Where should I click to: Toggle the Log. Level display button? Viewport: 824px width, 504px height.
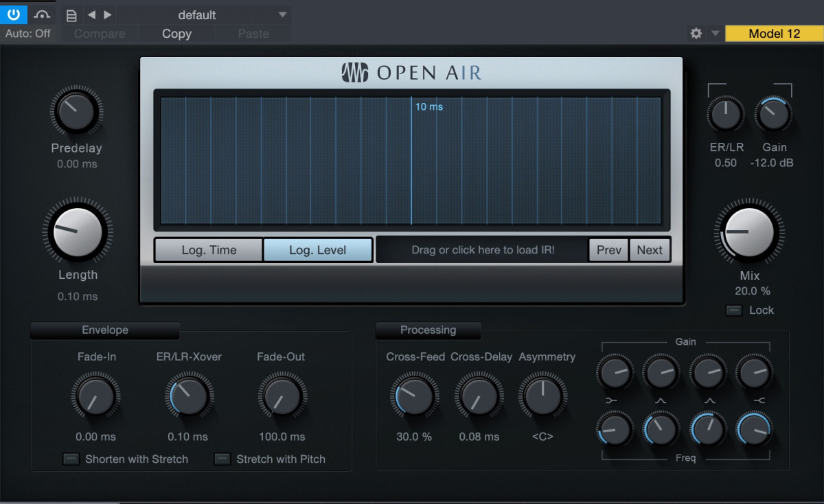pos(318,250)
